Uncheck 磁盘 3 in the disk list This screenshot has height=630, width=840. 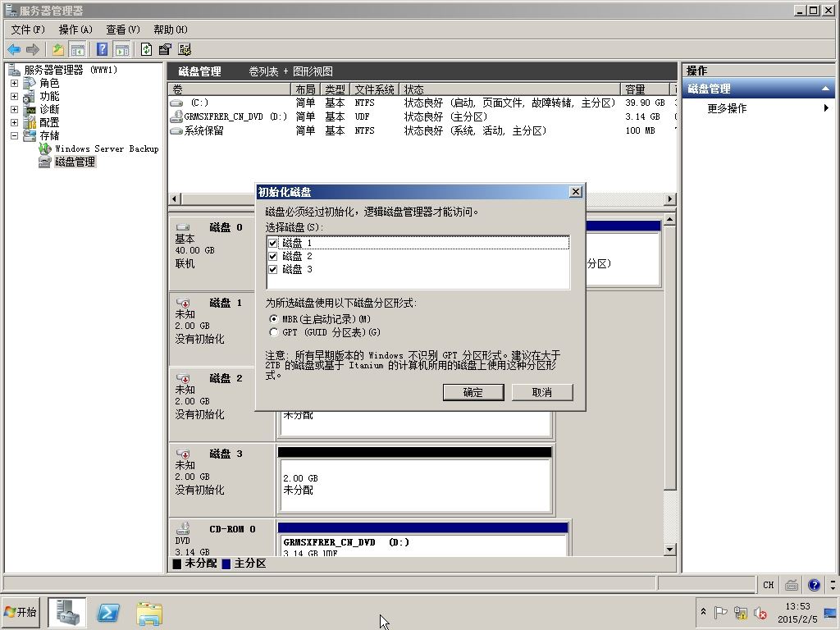[x=272, y=269]
